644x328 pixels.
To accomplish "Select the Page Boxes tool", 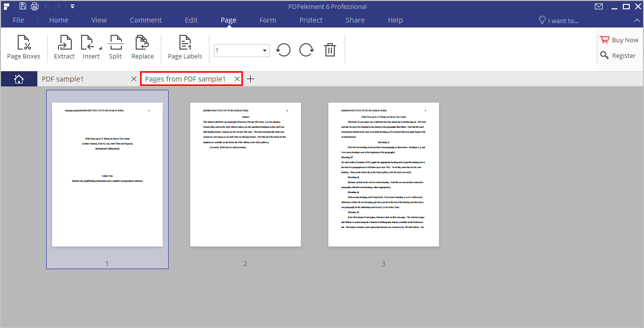I will point(23,47).
